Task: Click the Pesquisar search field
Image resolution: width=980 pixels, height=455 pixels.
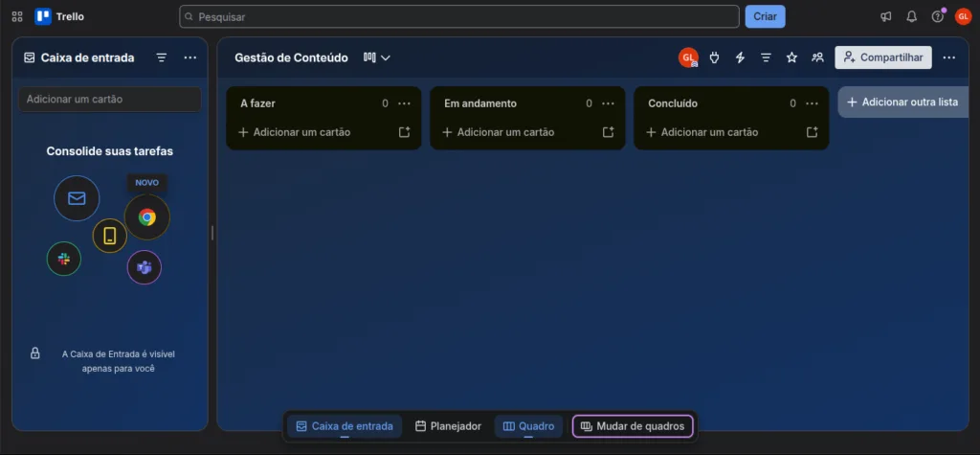Action: point(459,17)
